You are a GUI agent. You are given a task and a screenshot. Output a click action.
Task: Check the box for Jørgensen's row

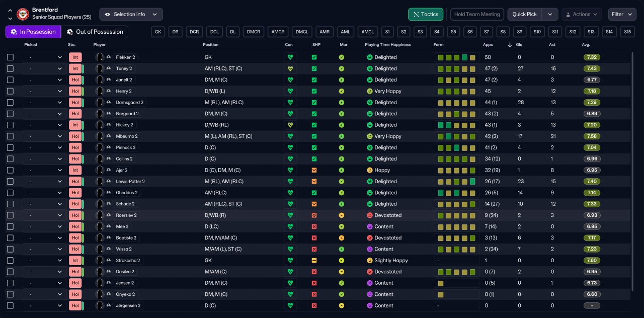click(11, 305)
